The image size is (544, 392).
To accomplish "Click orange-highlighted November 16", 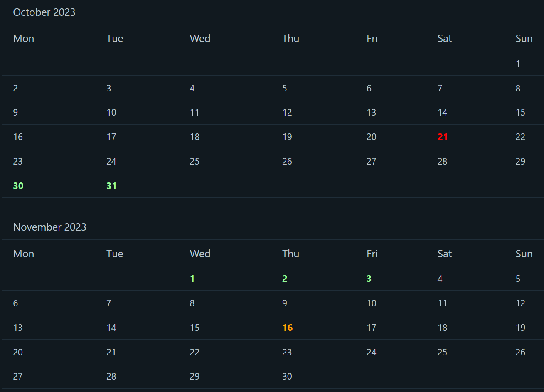I will point(288,328).
